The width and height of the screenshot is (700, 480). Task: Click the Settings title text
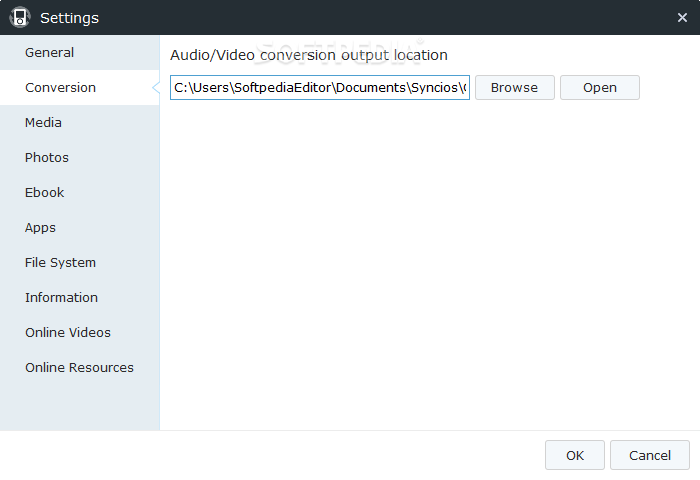click(70, 18)
